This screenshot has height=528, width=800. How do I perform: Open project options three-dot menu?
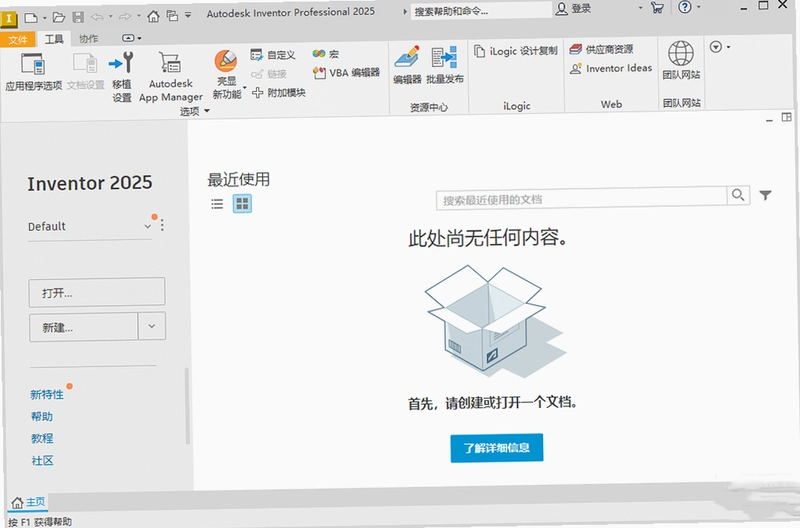click(x=162, y=225)
